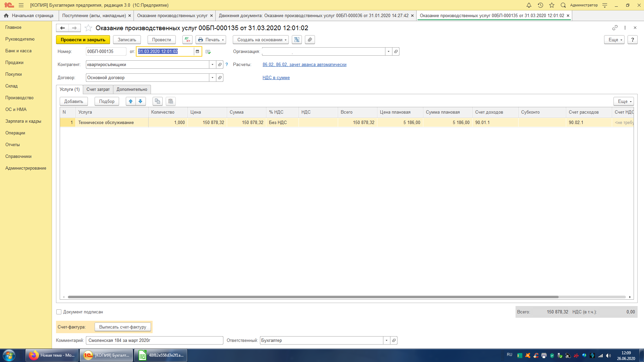Open favorites star in title bar
The image size is (644, 362).
click(552, 5)
